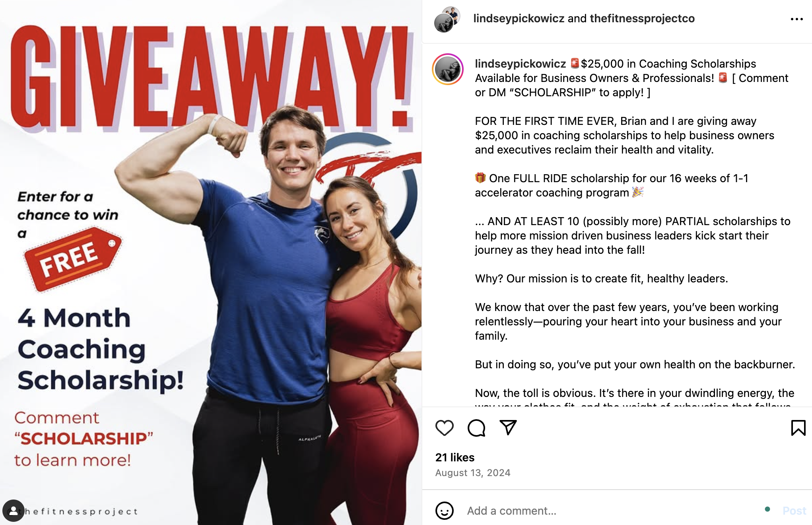The image size is (812, 525).
Task: Click the red FREE tag graphic
Action: pyautogui.click(x=72, y=259)
